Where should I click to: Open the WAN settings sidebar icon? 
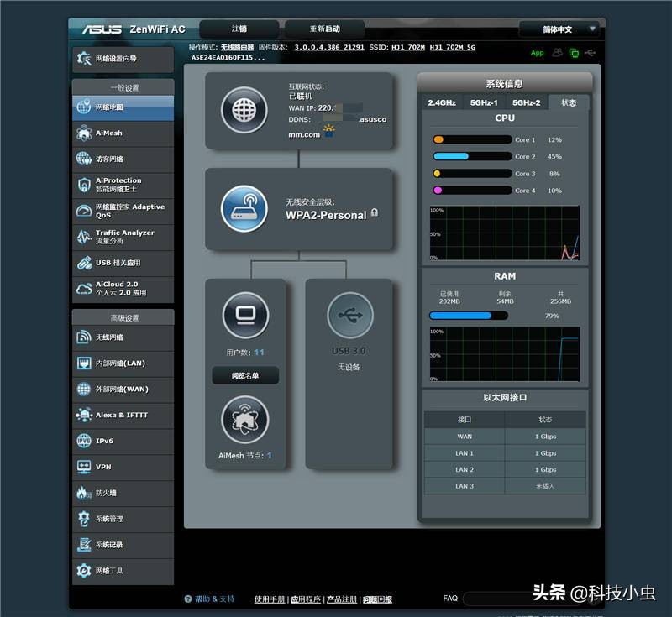84,389
